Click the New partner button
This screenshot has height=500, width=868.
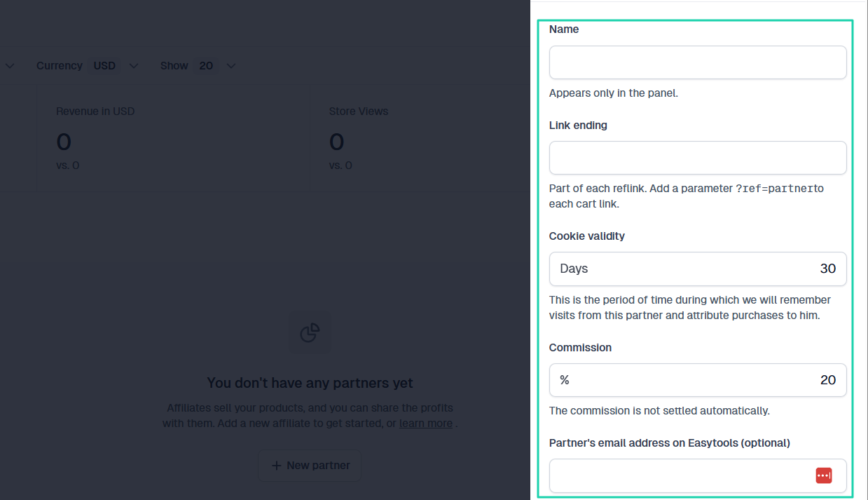(310, 466)
